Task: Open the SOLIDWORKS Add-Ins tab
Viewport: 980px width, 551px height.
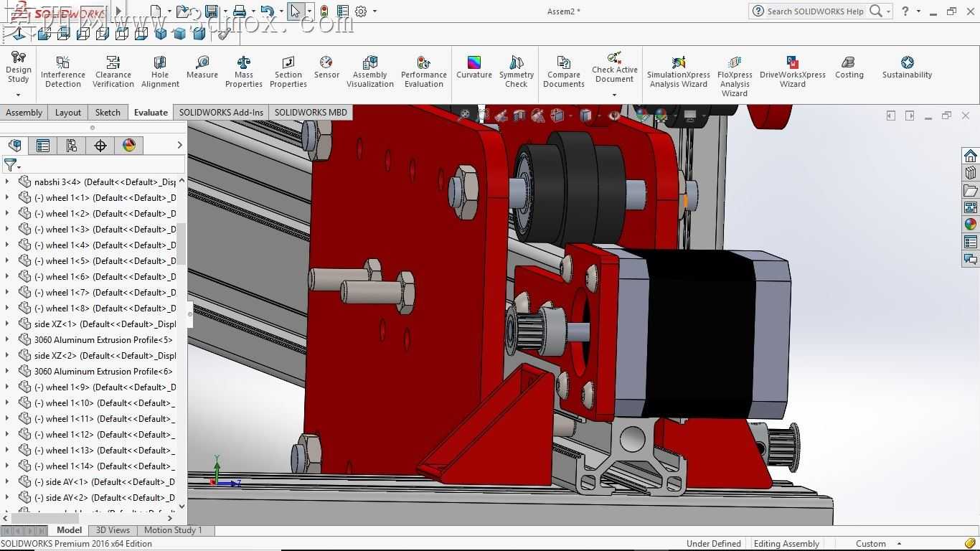Action: [221, 113]
